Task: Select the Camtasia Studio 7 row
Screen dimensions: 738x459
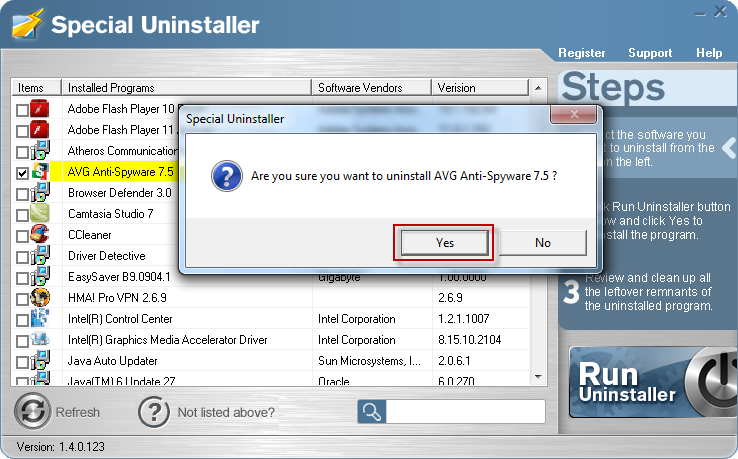Action: pos(111,214)
